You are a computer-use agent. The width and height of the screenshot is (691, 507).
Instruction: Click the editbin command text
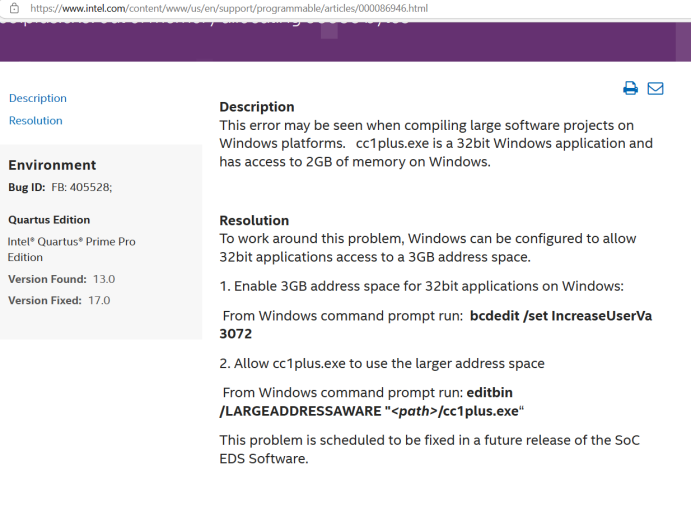(490, 392)
